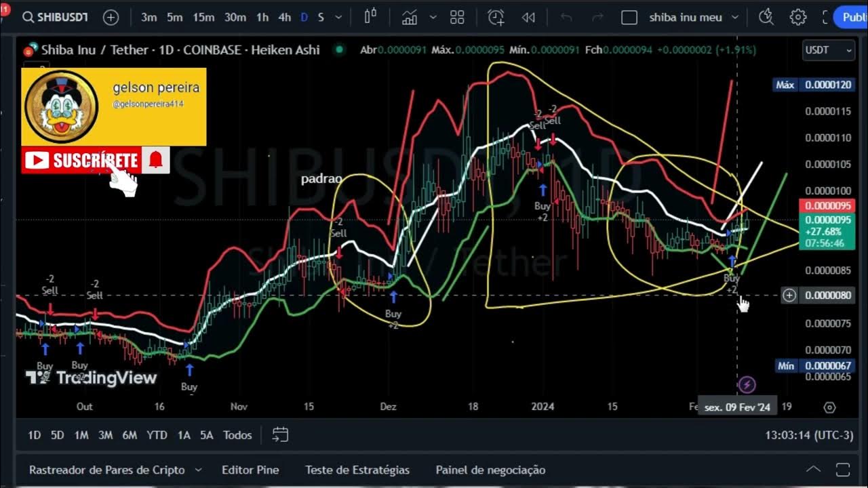The width and height of the screenshot is (868, 488).
Task: Select the 5A date range
Action: (x=206, y=435)
